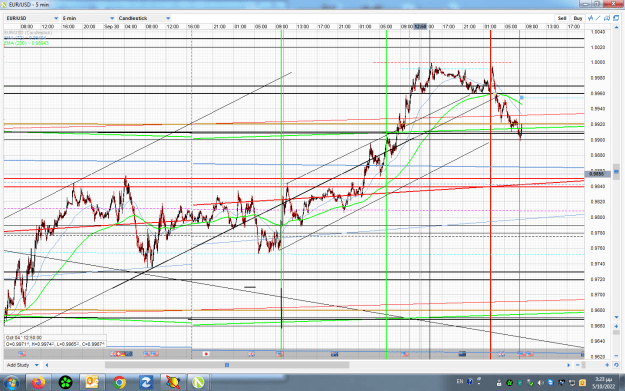Open the EUR/USD symbol dropdown

point(32,18)
